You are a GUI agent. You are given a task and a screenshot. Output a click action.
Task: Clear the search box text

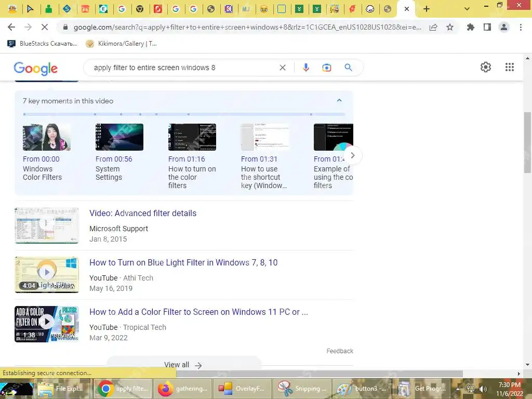pyautogui.click(x=282, y=68)
